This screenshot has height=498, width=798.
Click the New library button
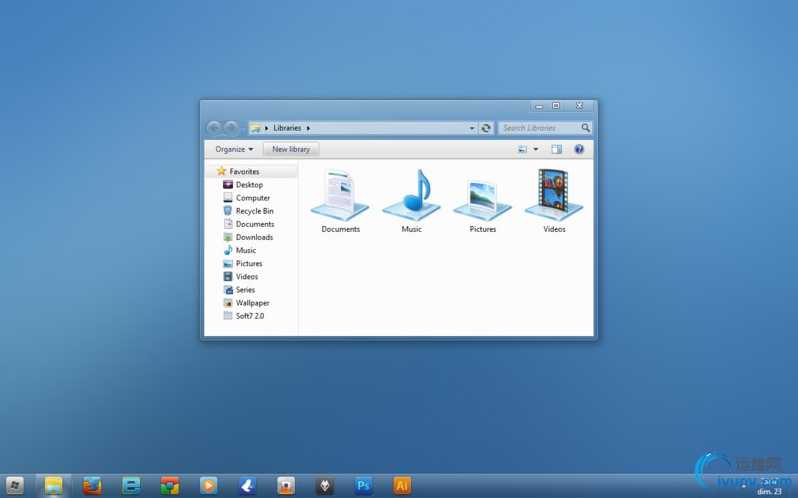click(x=291, y=149)
